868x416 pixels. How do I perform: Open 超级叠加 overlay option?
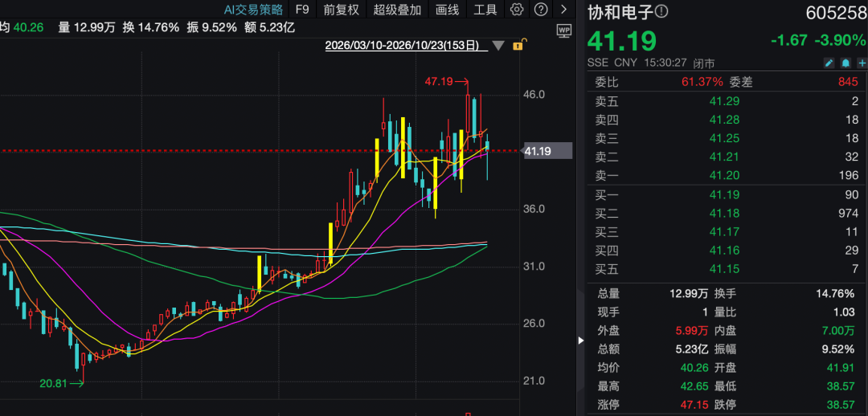[397, 10]
